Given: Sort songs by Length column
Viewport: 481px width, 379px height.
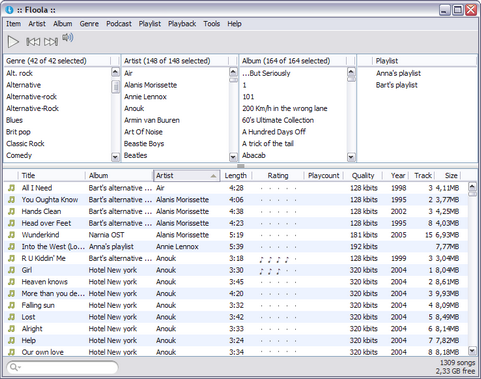Looking at the screenshot, I should 236,176.
